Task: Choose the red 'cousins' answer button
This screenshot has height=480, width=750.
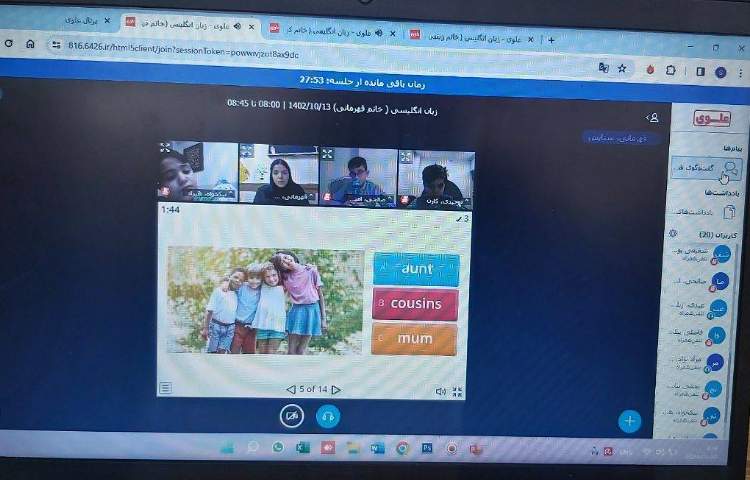Action: point(415,304)
